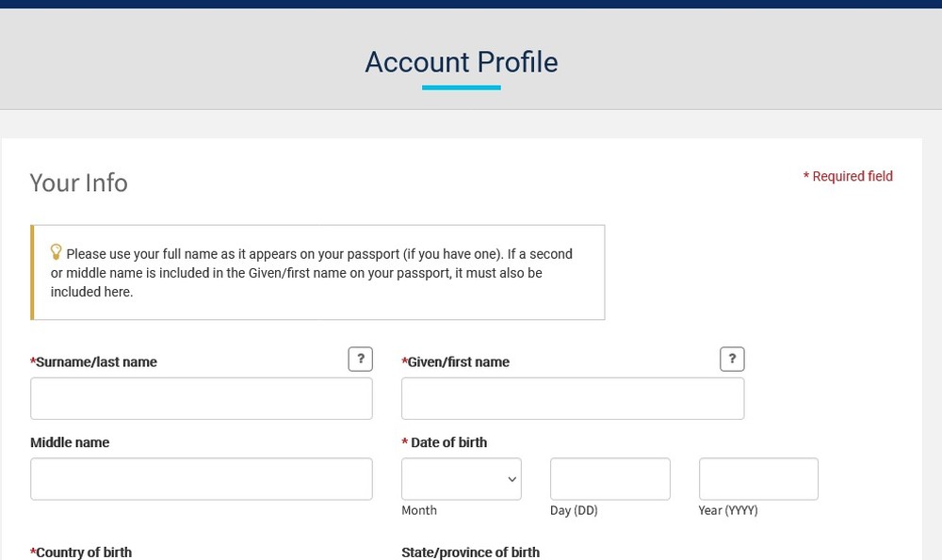942x560 pixels.
Task: Click the Country of birth label
Action: [x=81, y=552]
